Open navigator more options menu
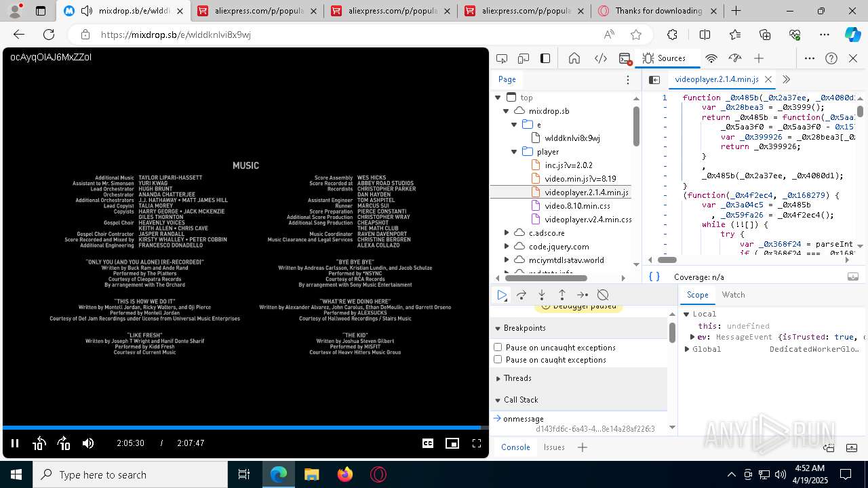The image size is (868, 488). (x=628, y=80)
